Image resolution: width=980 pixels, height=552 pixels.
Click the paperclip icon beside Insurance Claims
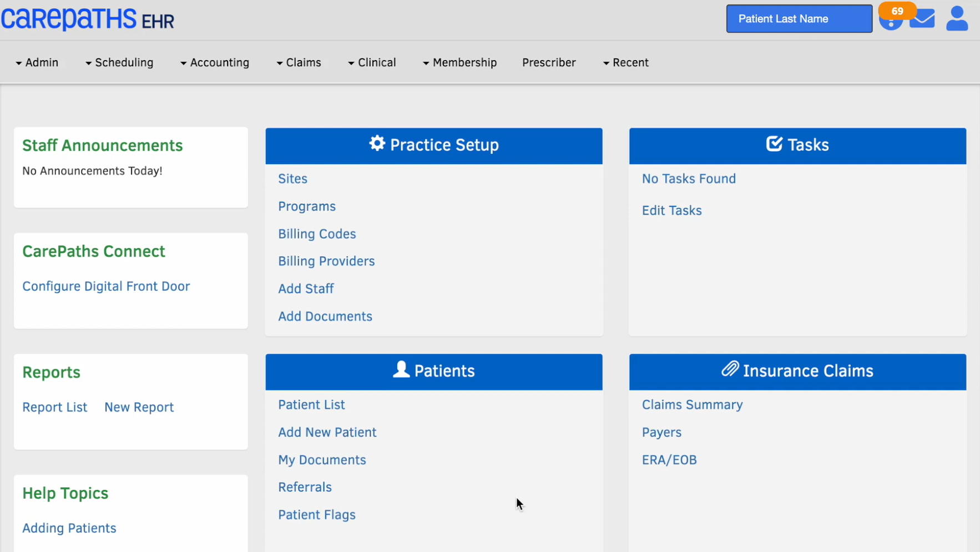[730, 369]
